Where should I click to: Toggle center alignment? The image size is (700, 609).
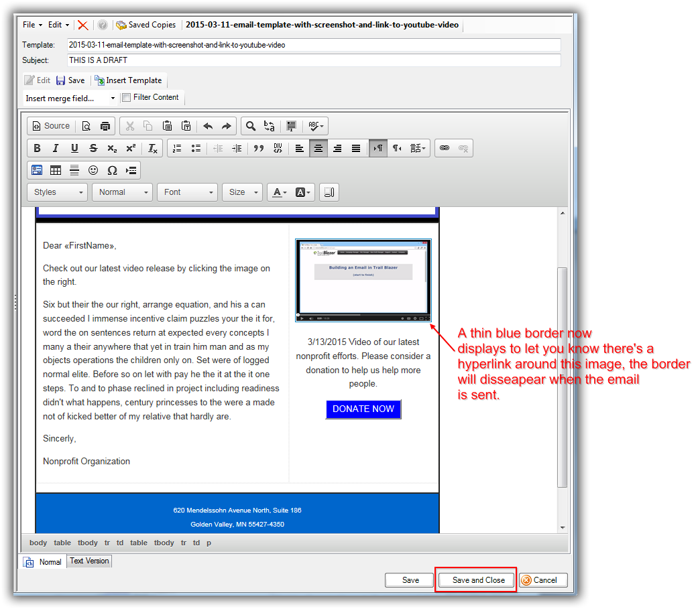click(318, 149)
